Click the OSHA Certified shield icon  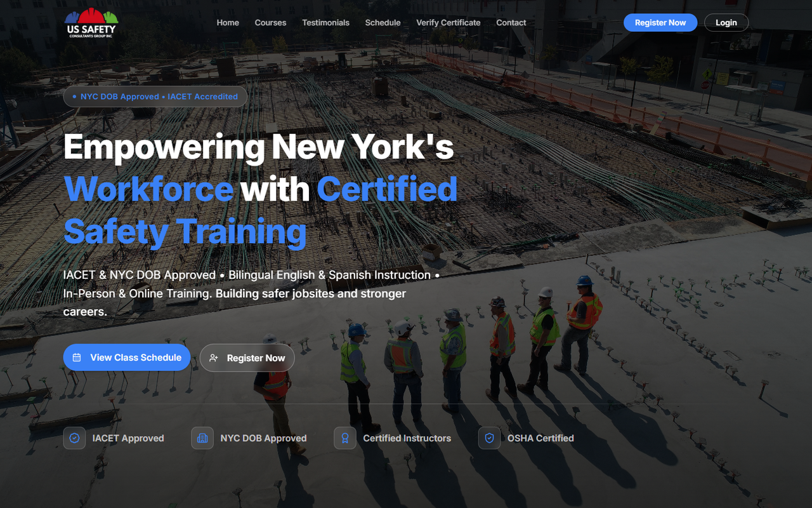point(490,438)
